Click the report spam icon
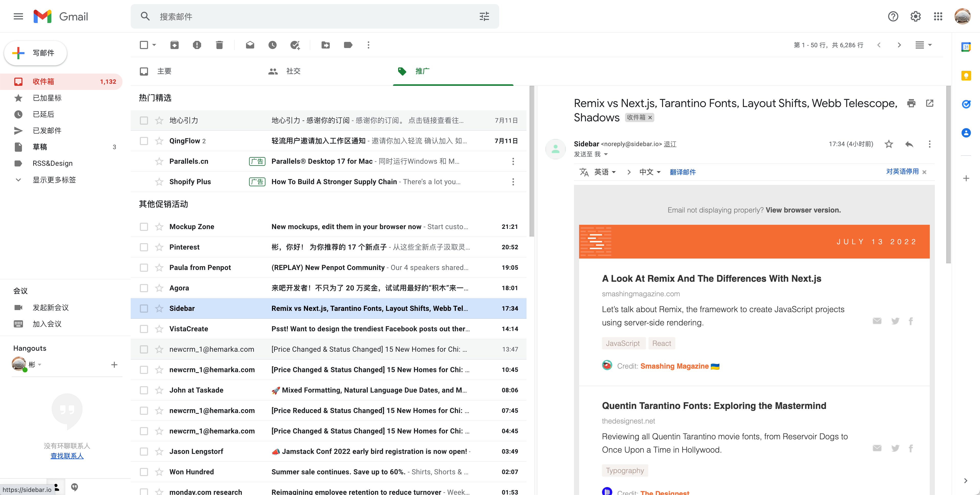The image size is (980, 495). tap(197, 45)
